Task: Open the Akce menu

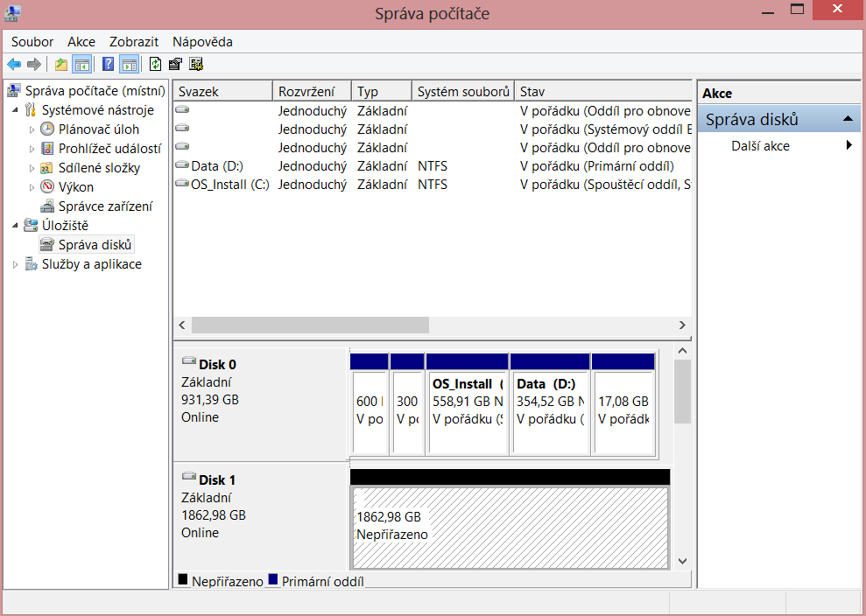Action: coord(81,42)
